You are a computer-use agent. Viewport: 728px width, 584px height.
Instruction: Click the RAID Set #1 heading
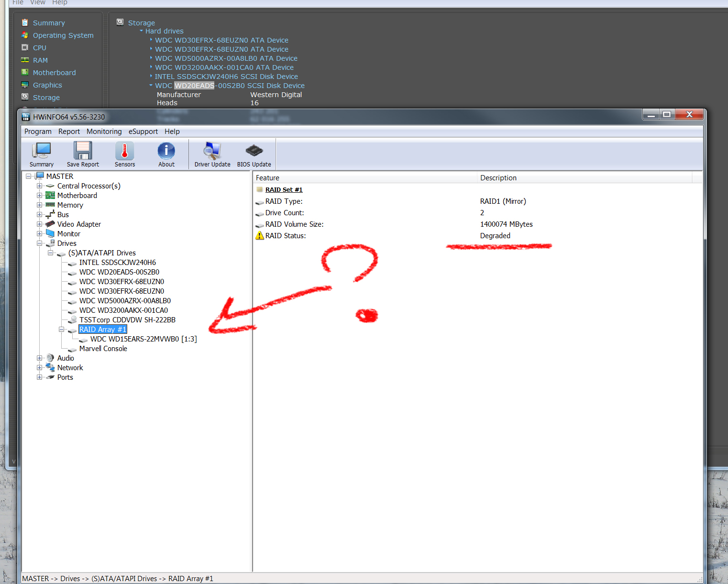pyautogui.click(x=284, y=190)
